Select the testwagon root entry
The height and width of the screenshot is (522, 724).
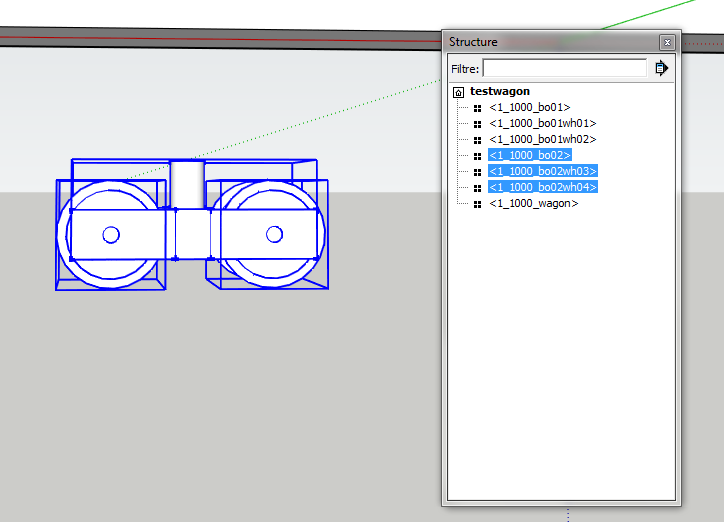pyautogui.click(x=500, y=91)
